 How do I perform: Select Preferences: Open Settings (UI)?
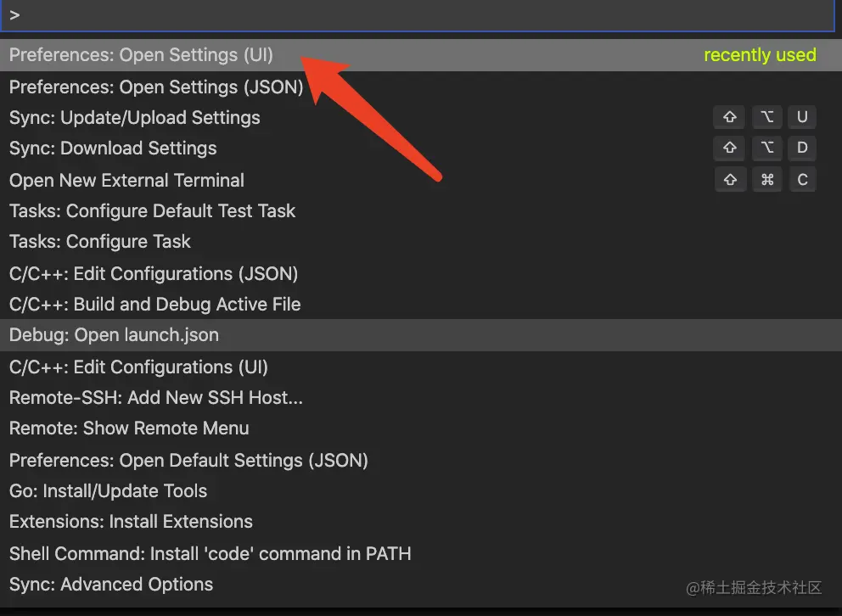[421, 55]
